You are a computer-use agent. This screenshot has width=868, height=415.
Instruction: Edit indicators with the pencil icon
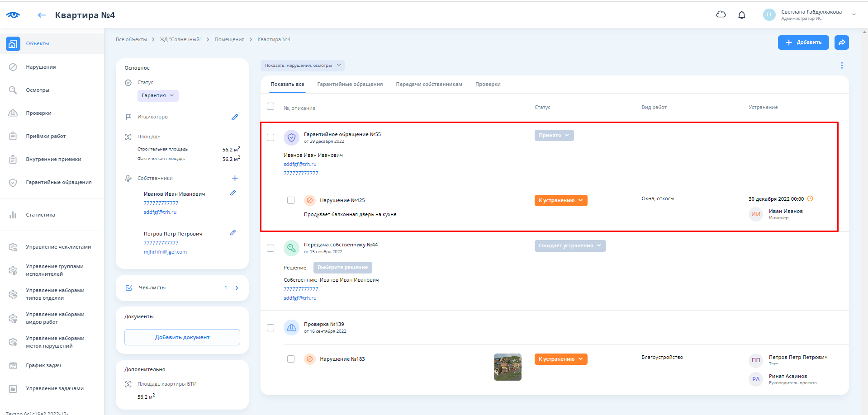tap(235, 117)
